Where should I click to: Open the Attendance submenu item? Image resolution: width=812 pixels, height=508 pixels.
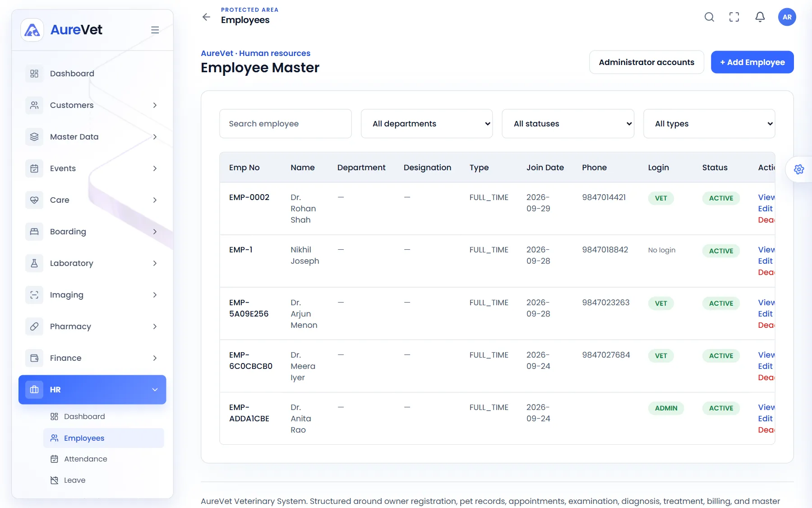click(x=104, y=459)
